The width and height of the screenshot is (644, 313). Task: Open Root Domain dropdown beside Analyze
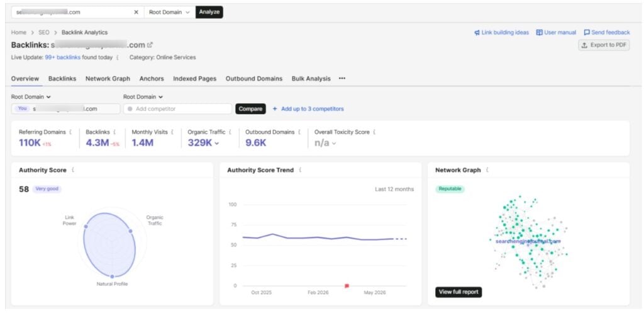click(x=169, y=13)
